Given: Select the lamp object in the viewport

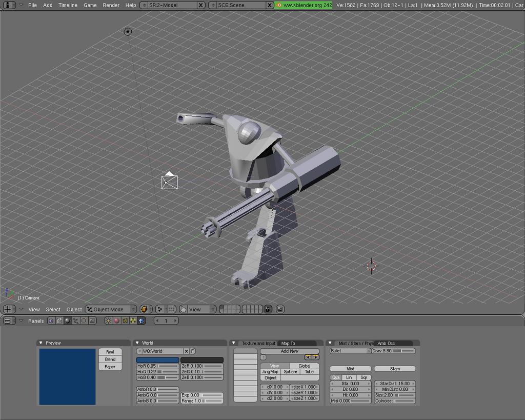Looking at the screenshot, I should click(128, 31).
